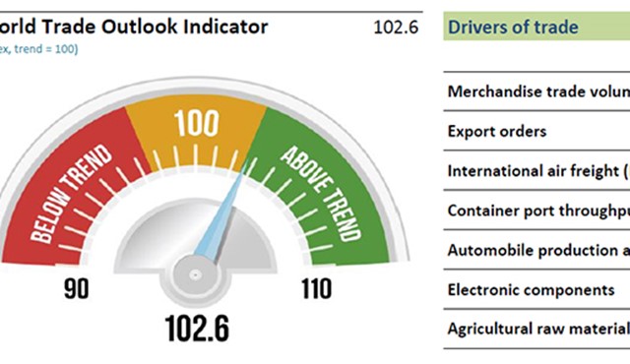Select the Merchandise trade volume row

(x=536, y=91)
